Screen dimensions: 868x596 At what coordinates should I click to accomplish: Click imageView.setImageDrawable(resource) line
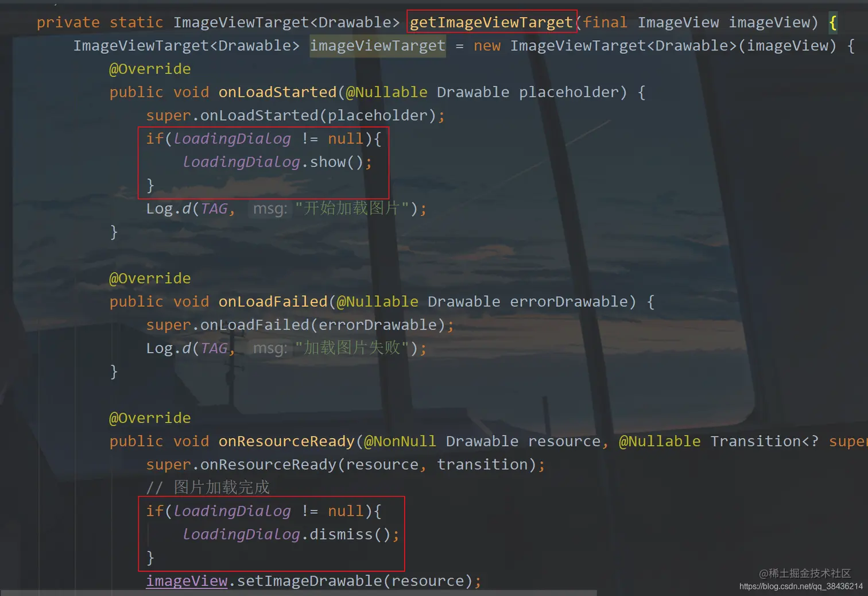tap(313, 581)
